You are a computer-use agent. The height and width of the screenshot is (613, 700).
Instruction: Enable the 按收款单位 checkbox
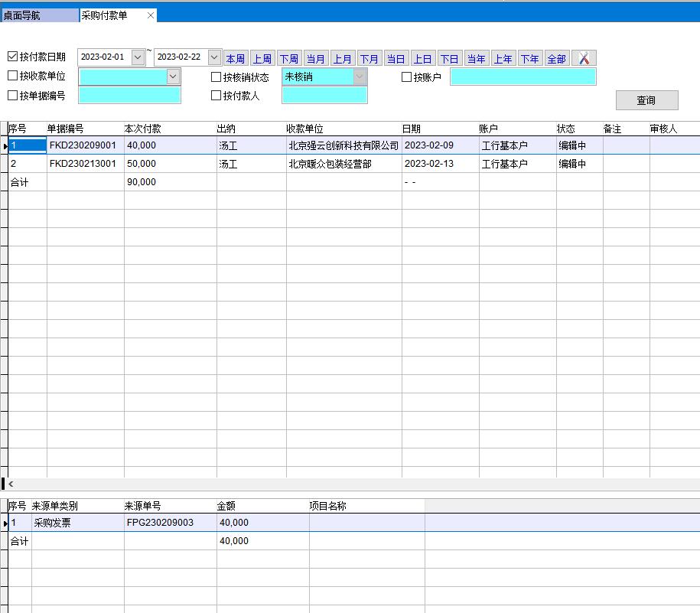pyautogui.click(x=12, y=76)
